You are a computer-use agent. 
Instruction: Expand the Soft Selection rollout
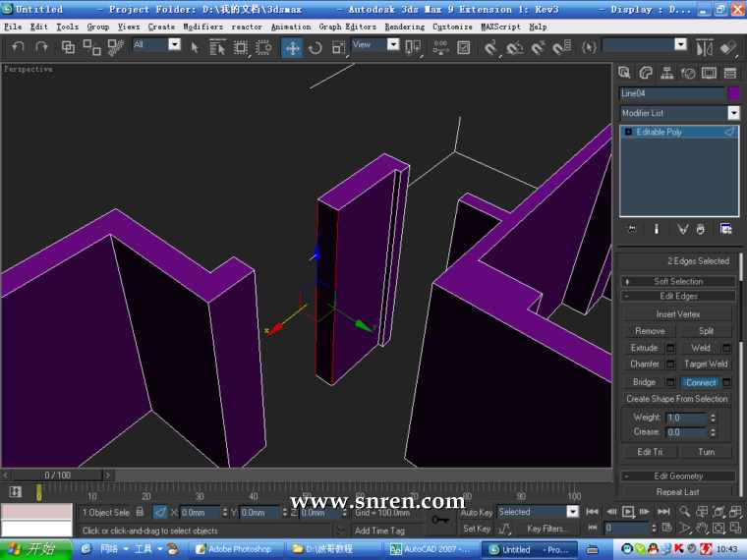[678, 281]
